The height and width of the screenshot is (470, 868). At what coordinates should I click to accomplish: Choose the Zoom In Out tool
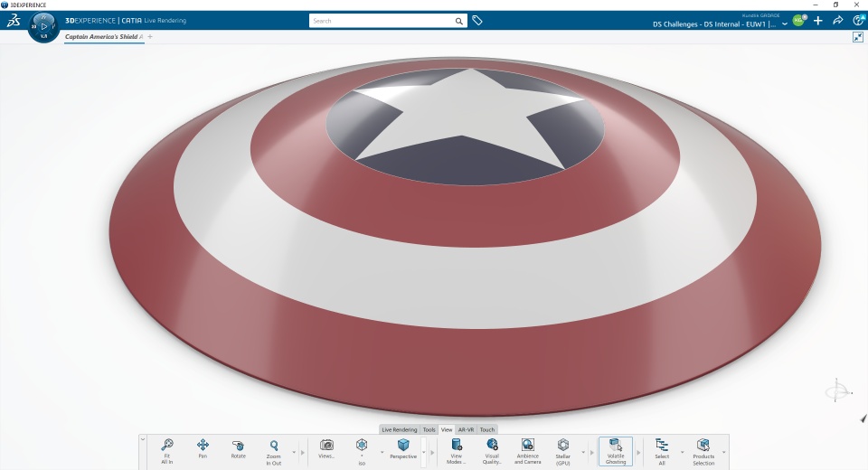click(x=273, y=451)
